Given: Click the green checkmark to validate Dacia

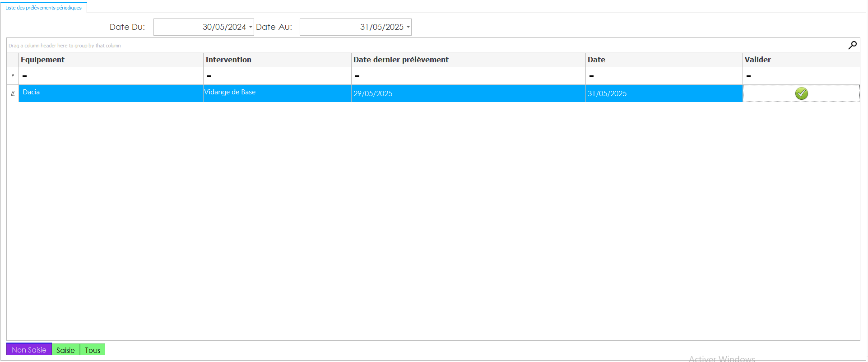Looking at the screenshot, I should 801,93.
